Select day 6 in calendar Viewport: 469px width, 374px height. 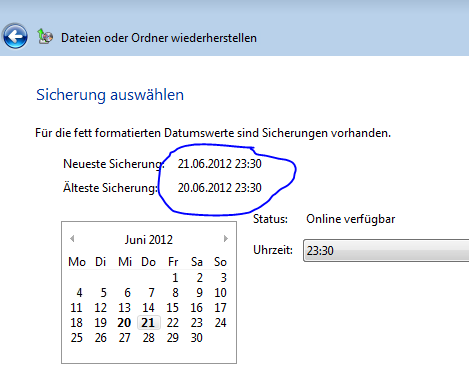click(x=127, y=293)
